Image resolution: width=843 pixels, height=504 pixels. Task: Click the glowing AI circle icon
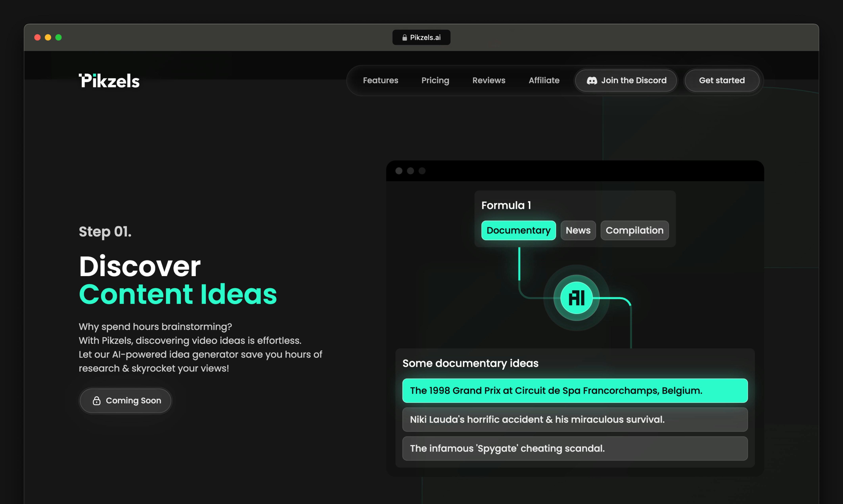tap(577, 298)
